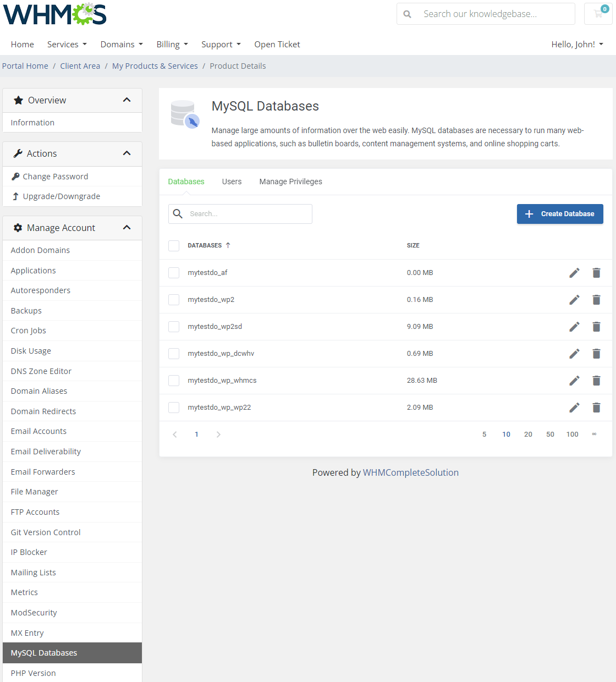Click edit pencil icon for mytestdo_wp_whmcs

coord(574,381)
